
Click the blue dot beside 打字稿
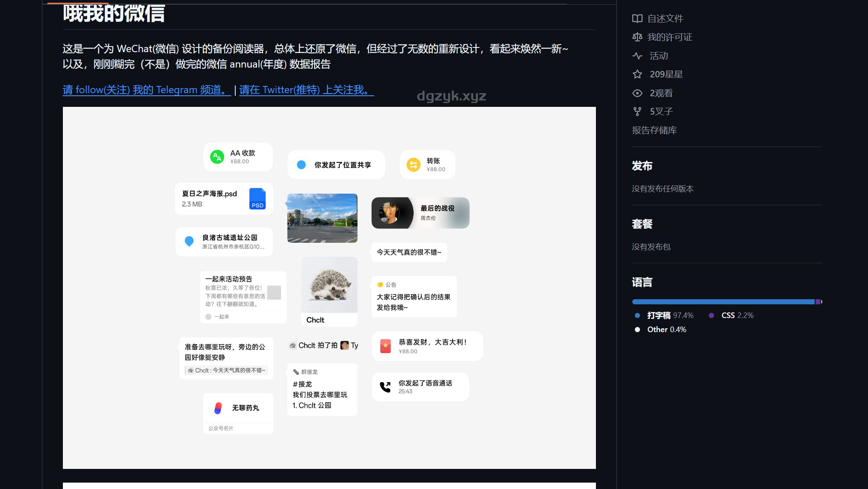tap(637, 315)
